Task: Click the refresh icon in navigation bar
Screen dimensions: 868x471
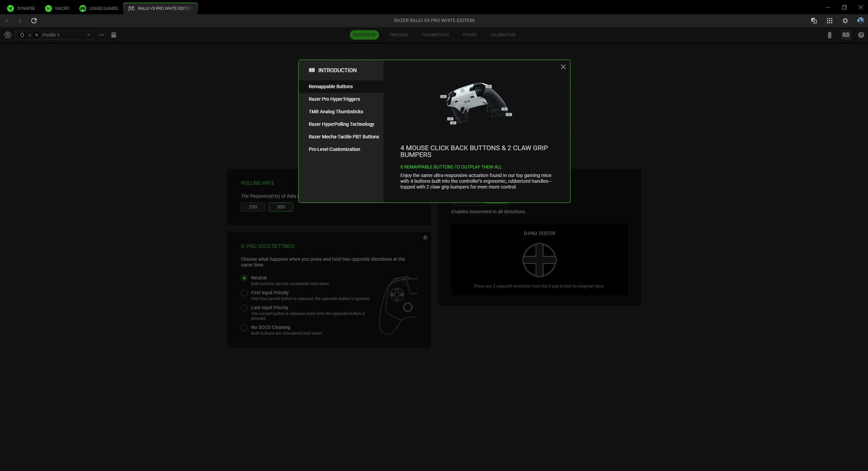Action: pos(34,21)
